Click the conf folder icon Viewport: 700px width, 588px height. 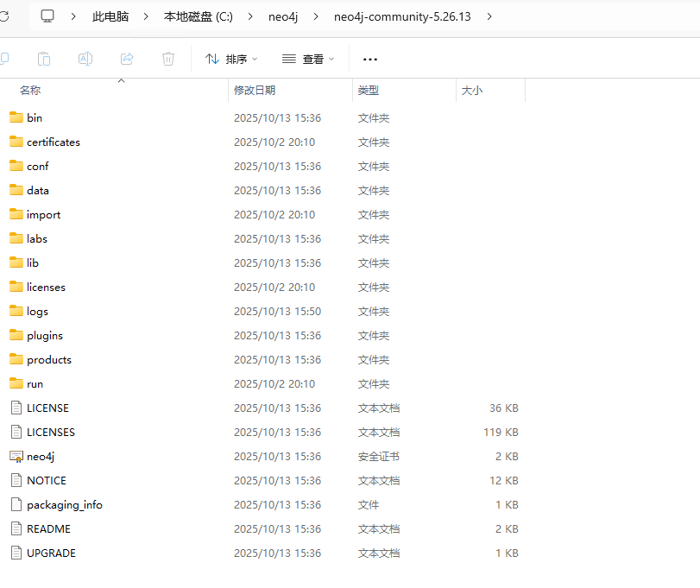pos(16,166)
